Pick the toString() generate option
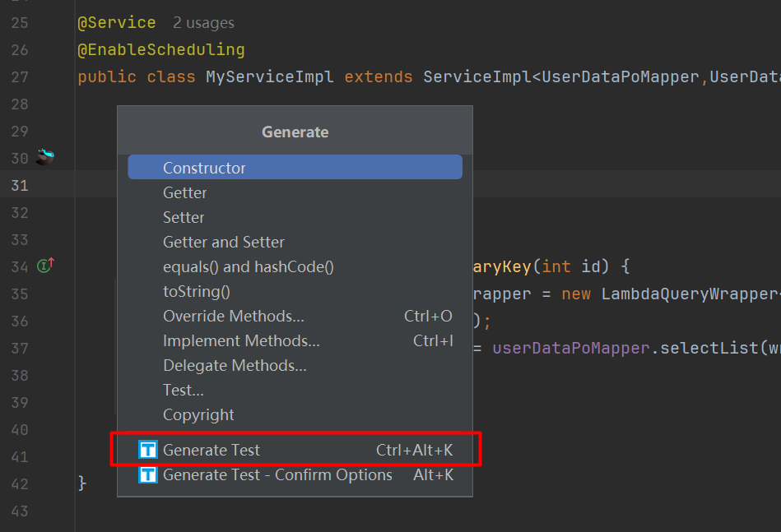This screenshot has height=532, width=781. pos(197,291)
